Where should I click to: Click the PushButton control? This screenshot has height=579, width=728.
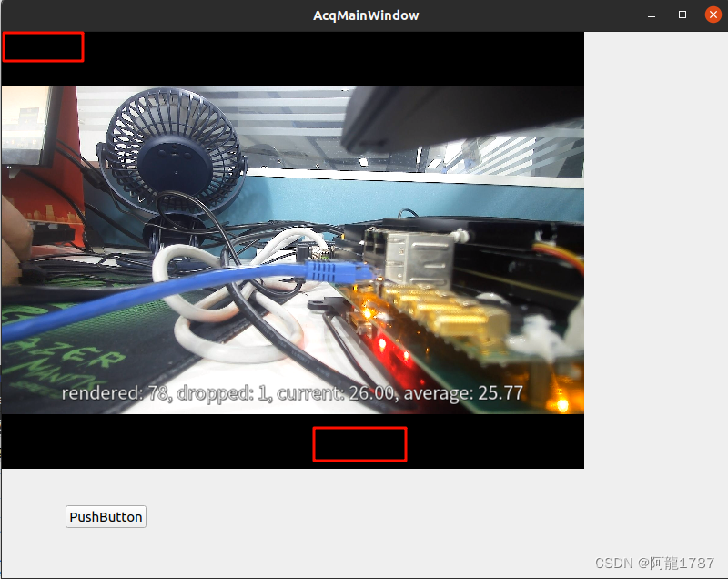click(x=105, y=516)
